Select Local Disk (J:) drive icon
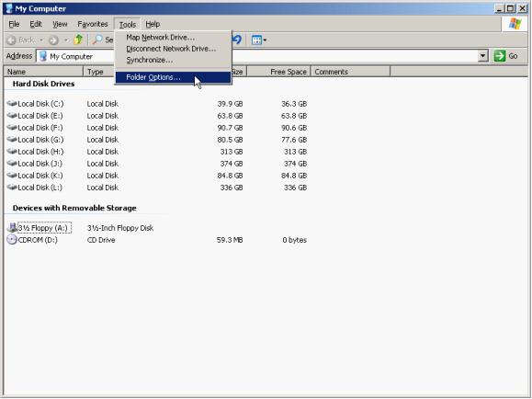This screenshot has width=532, height=399. (12, 163)
